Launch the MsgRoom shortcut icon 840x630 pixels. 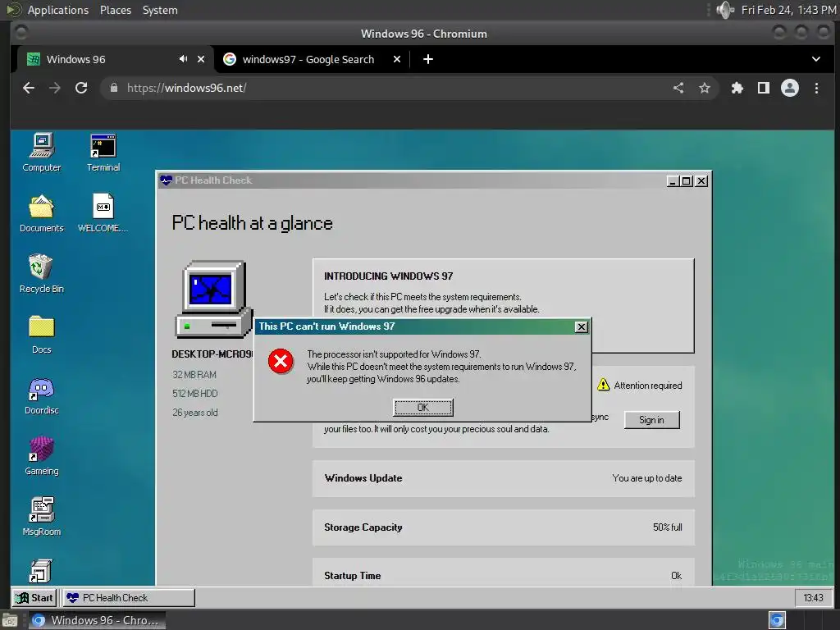[42, 517]
